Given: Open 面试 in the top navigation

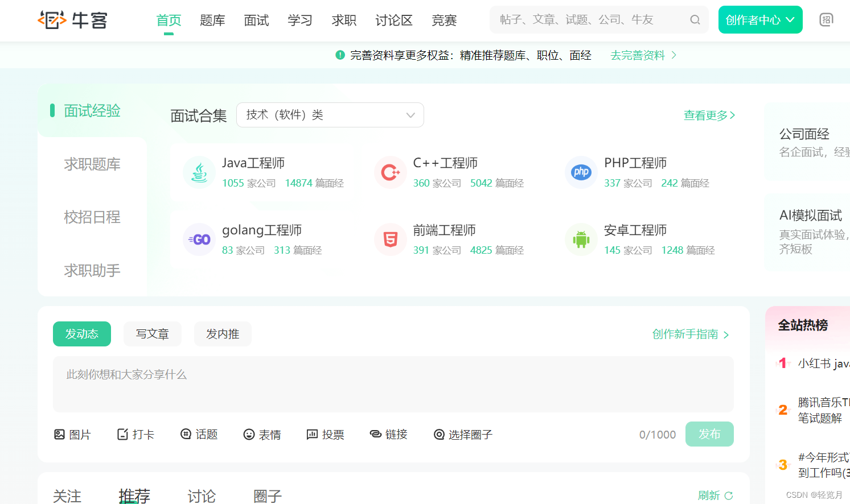Looking at the screenshot, I should coord(256,20).
